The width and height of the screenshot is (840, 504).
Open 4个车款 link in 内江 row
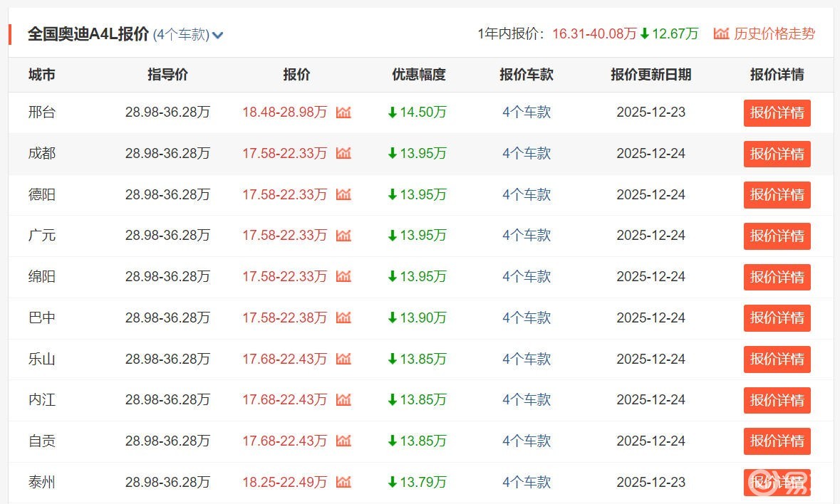coord(527,399)
